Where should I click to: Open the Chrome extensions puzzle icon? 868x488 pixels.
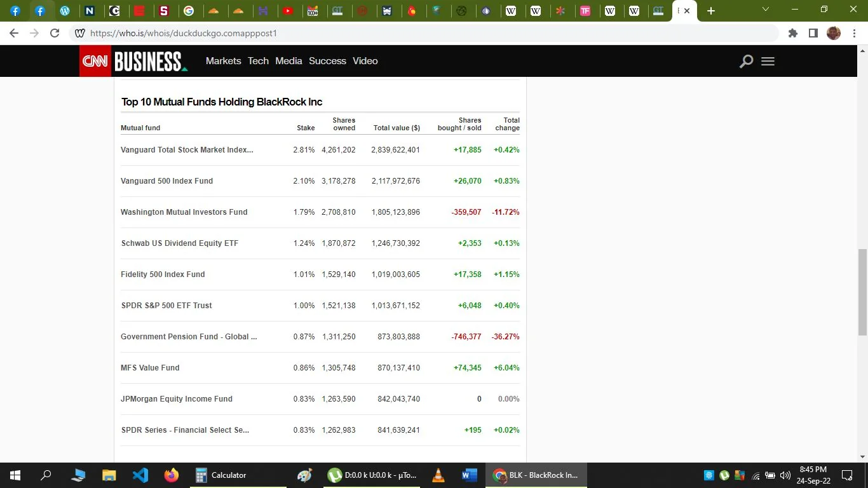click(x=792, y=33)
